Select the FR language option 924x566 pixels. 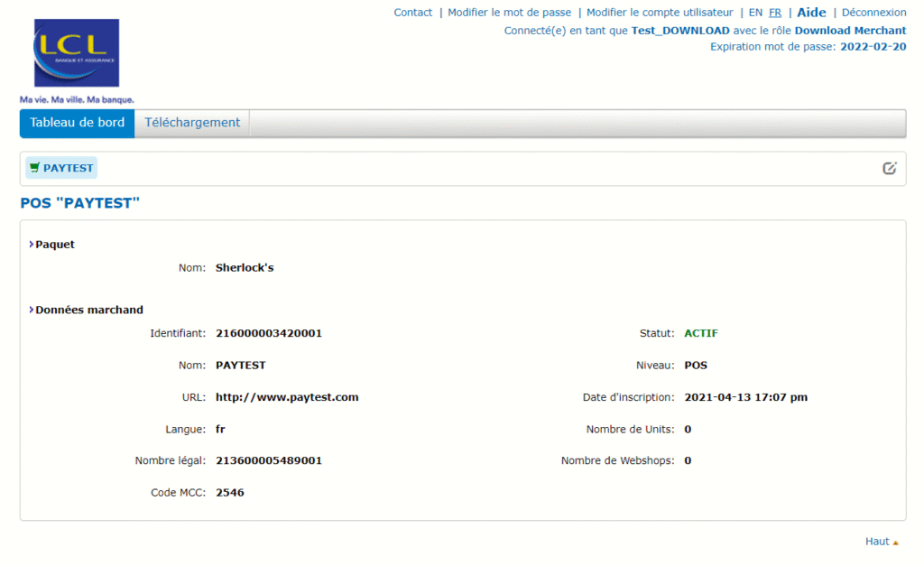click(x=775, y=12)
